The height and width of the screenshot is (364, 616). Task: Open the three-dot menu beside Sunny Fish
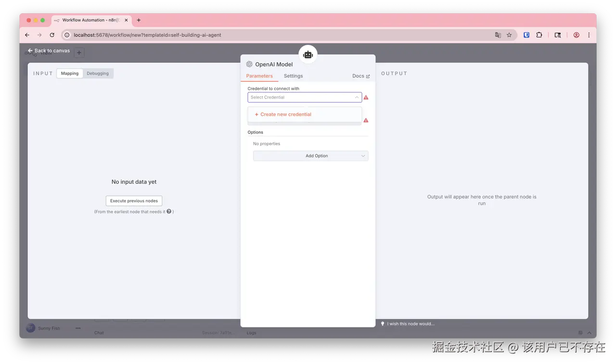[78, 328]
